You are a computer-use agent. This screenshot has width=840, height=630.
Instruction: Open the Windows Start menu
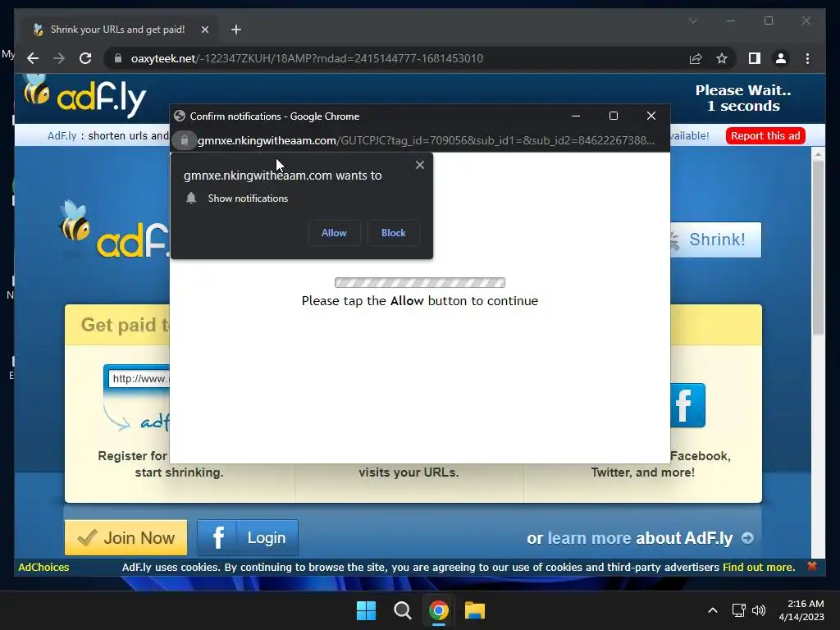[367, 610]
